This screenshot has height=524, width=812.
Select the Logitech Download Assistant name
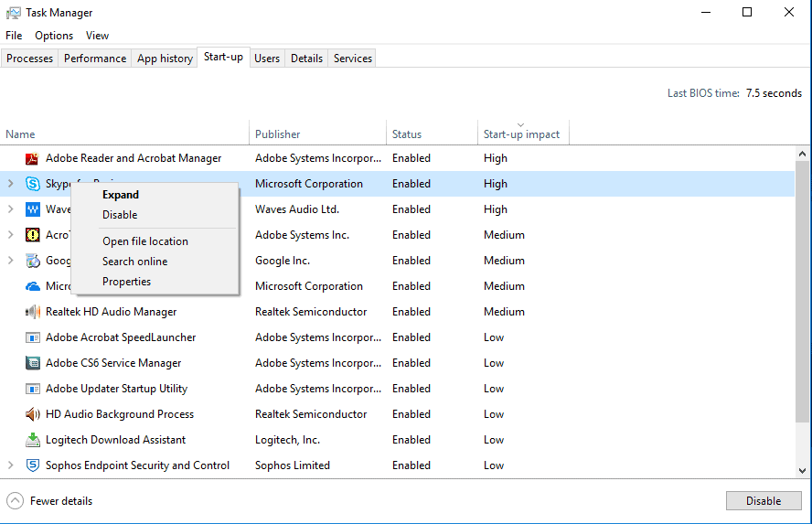[115, 440]
